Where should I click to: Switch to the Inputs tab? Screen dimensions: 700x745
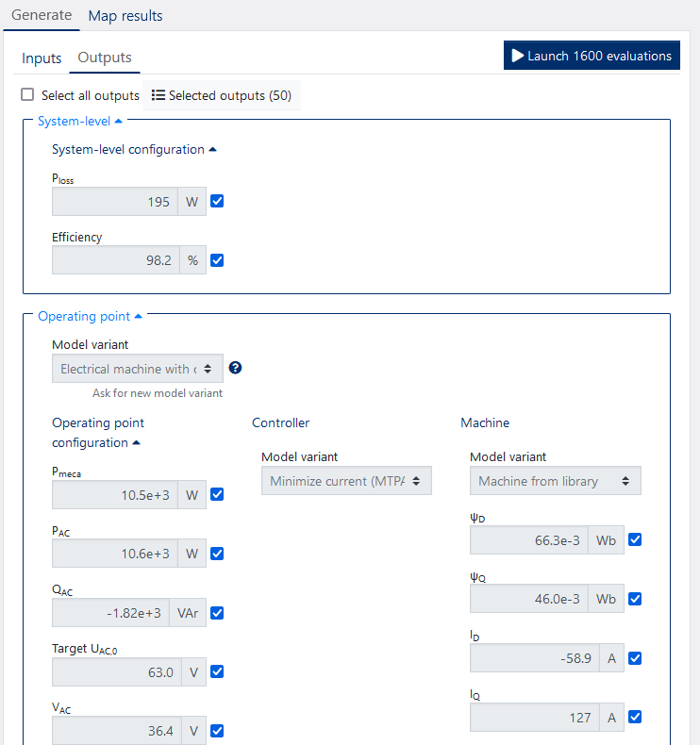click(42, 58)
